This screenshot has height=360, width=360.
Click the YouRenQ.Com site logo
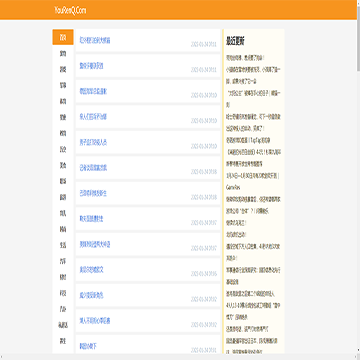(x=70, y=10)
